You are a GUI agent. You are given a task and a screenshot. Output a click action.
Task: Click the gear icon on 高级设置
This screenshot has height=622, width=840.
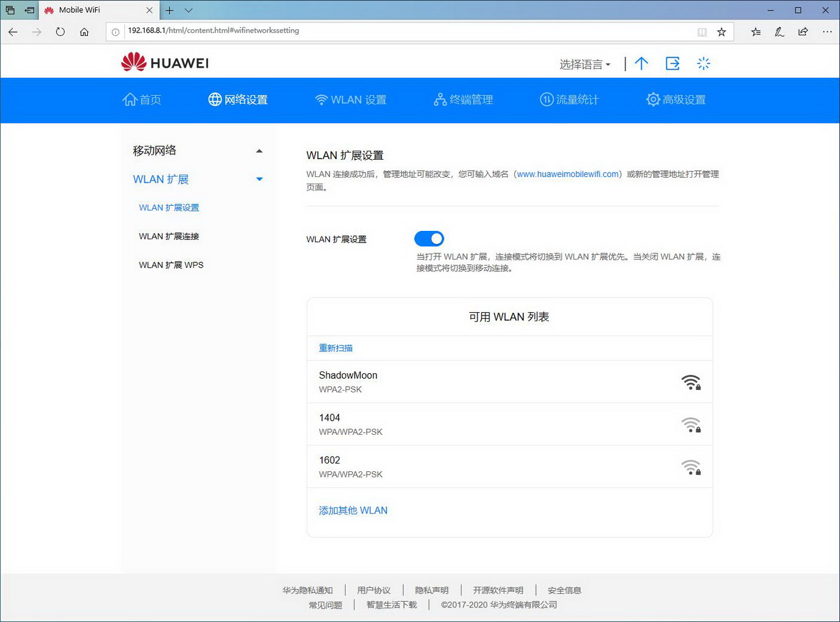coord(652,99)
